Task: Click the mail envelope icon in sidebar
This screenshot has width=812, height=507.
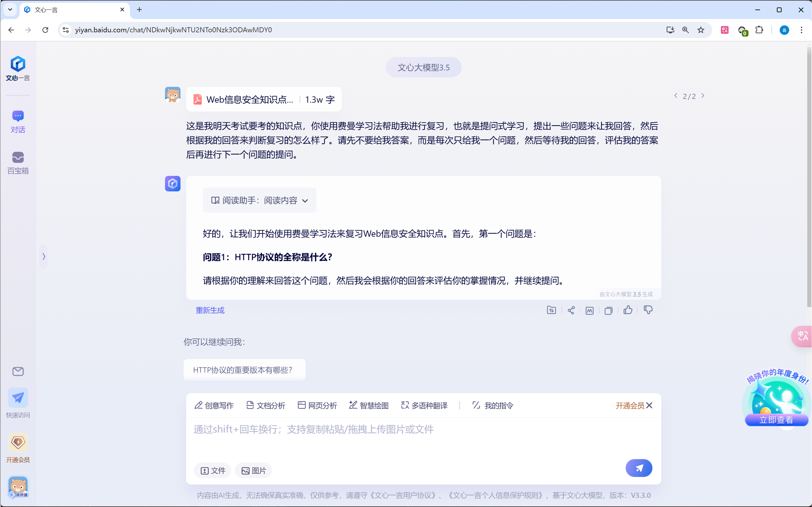Action: [x=18, y=371]
